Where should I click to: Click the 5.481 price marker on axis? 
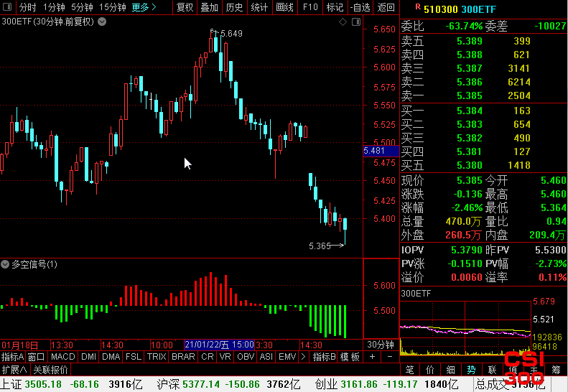(x=381, y=151)
